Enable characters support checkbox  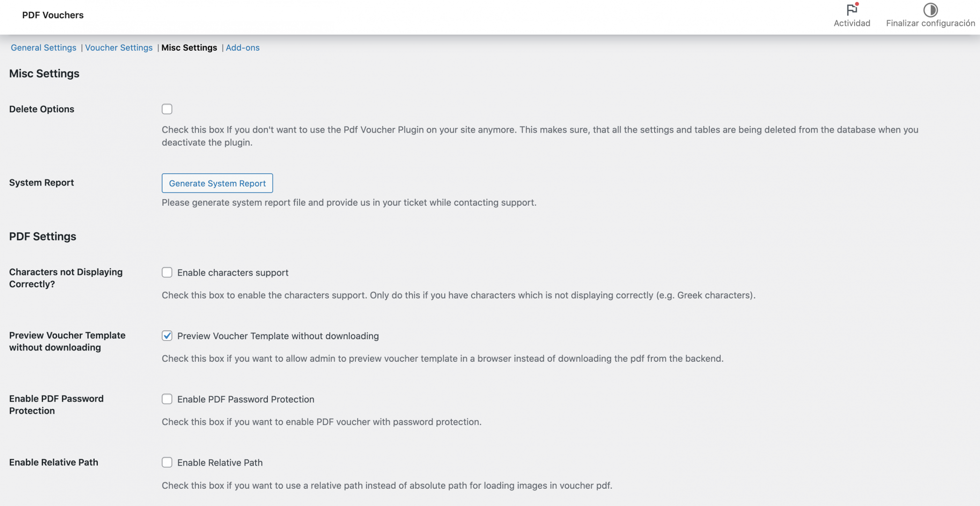pyautogui.click(x=167, y=273)
